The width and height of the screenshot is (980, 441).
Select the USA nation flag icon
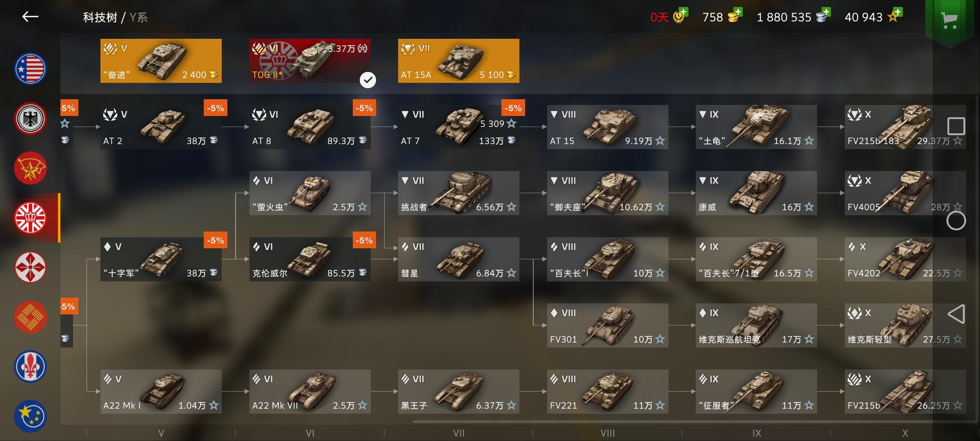(x=31, y=69)
